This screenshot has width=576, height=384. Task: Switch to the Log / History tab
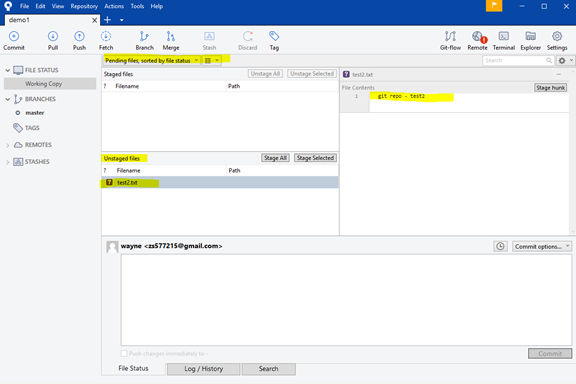coord(204,369)
